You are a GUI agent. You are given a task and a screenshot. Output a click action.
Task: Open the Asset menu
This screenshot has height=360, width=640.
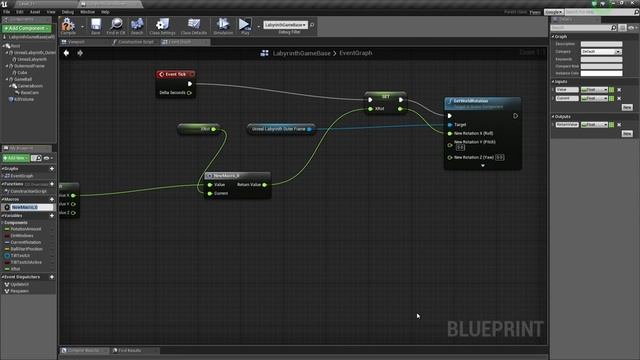tap(35, 12)
